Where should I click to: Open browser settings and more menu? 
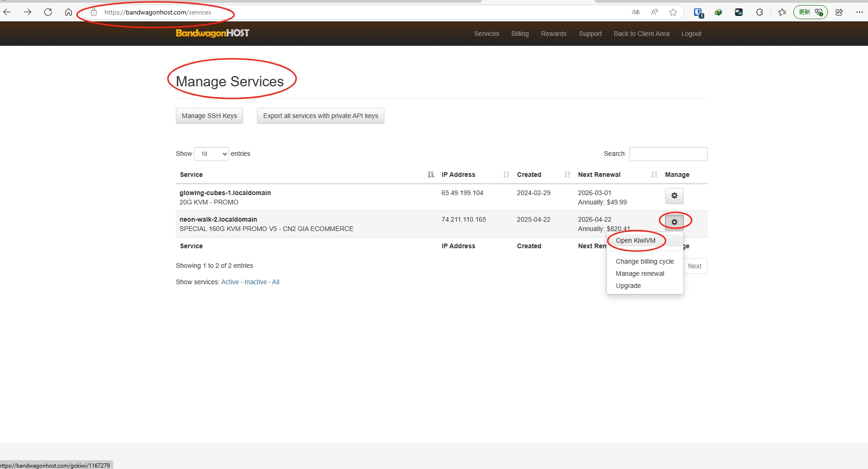click(x=860, y=12)
